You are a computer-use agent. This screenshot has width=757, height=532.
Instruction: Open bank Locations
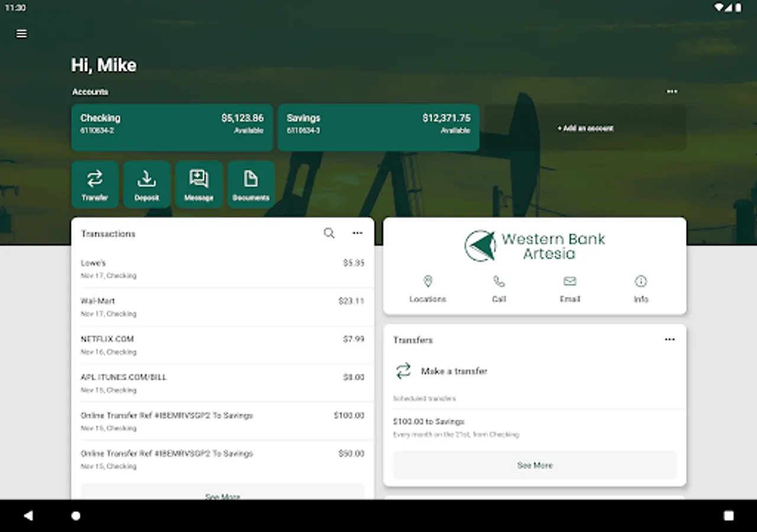(x=428, y=288)
